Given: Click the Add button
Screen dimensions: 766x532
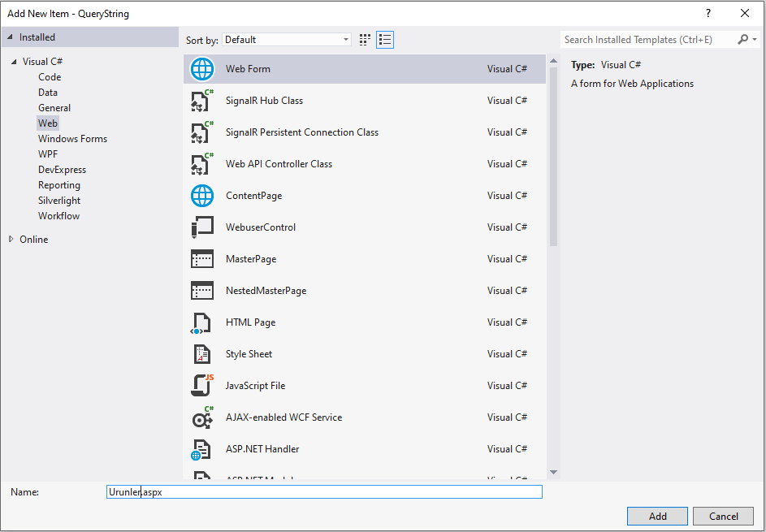Looking at the screenshot, I should tap(657, 517).
